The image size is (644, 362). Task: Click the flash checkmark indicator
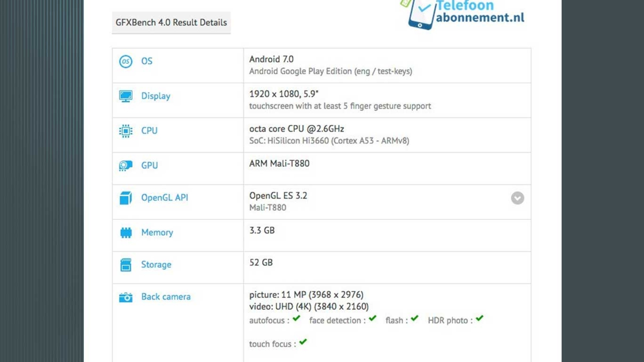click(x=413, y=319)
